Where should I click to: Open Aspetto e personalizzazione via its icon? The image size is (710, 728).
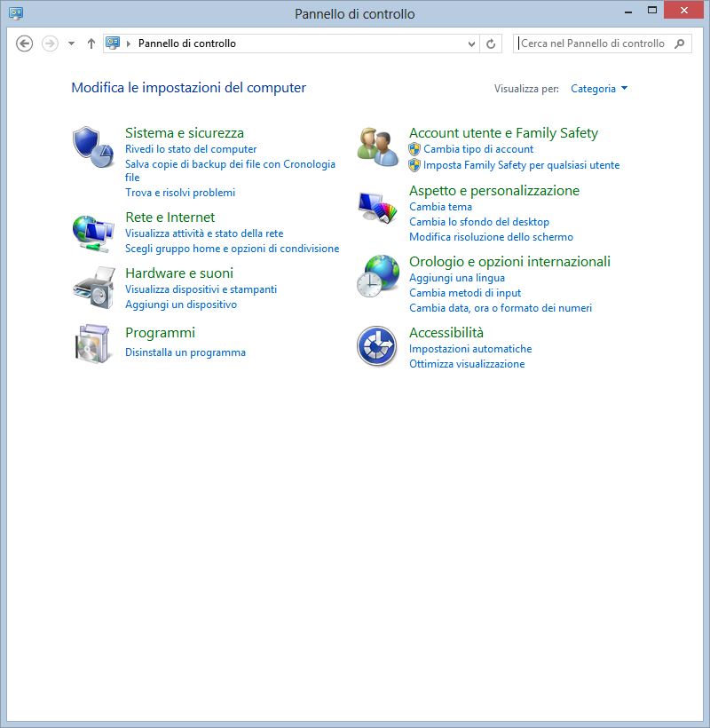(377, 207)
